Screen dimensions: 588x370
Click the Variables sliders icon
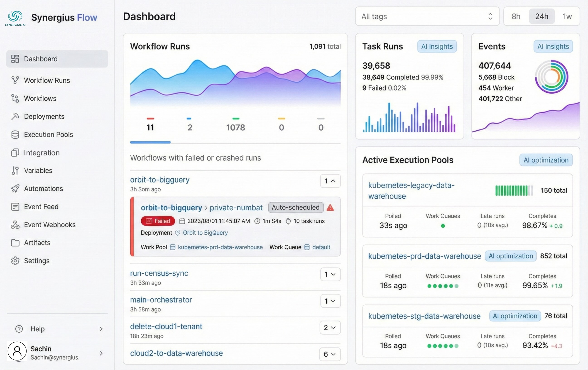click(15, 170)
